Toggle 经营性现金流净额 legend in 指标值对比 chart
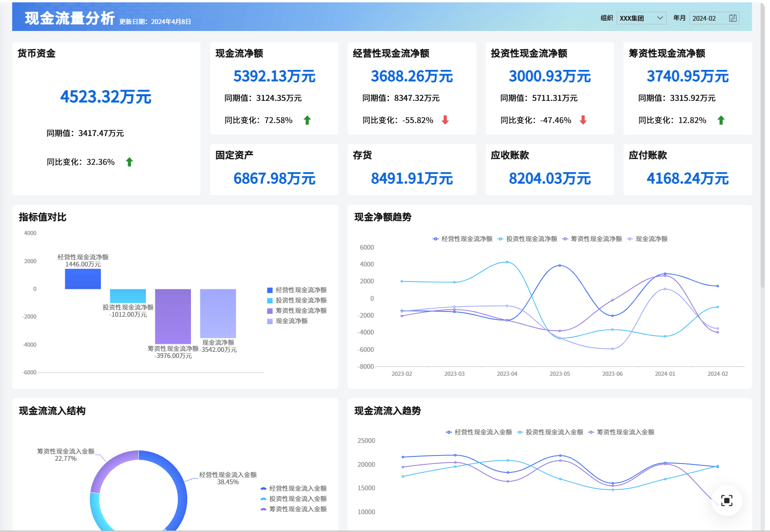Image resolution: width=770 pixels, height=532 pixels. click(x=297, y=290)
